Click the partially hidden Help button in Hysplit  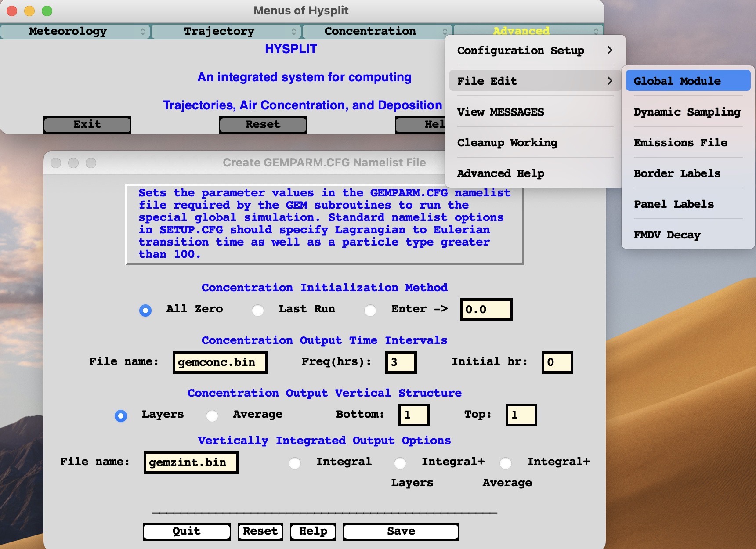point(421,125)
